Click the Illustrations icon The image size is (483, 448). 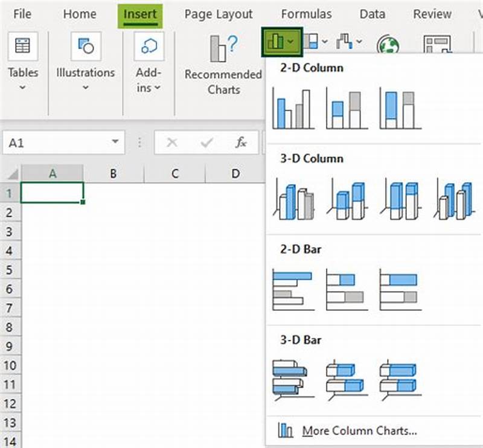[85, 45]
